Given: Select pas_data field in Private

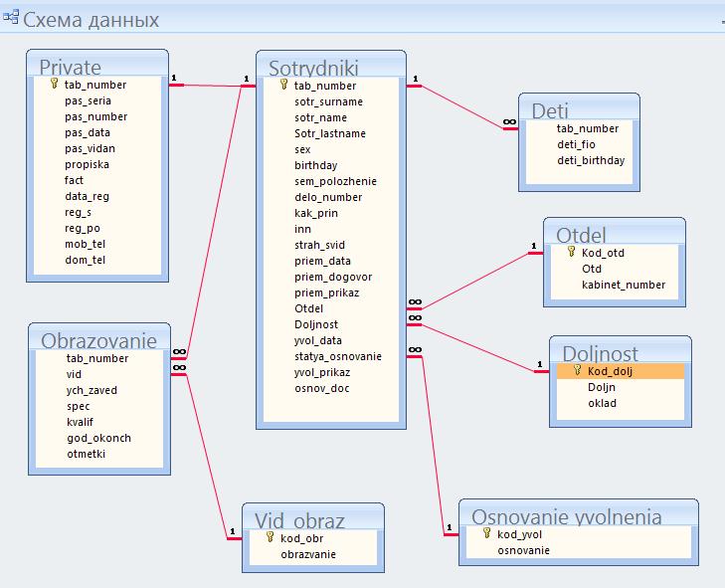Looking at the screenshot, I should click(88, 132).
